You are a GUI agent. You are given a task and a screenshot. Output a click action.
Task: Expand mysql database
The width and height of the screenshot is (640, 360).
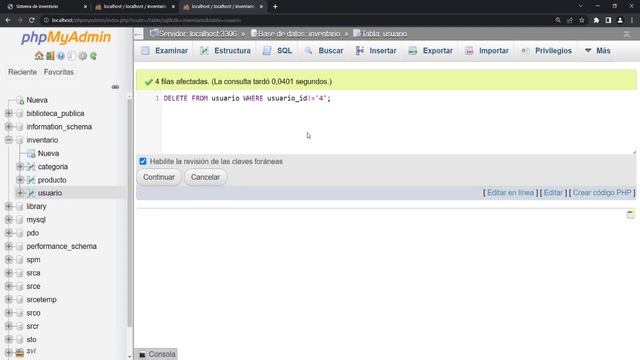coord(9,220)
